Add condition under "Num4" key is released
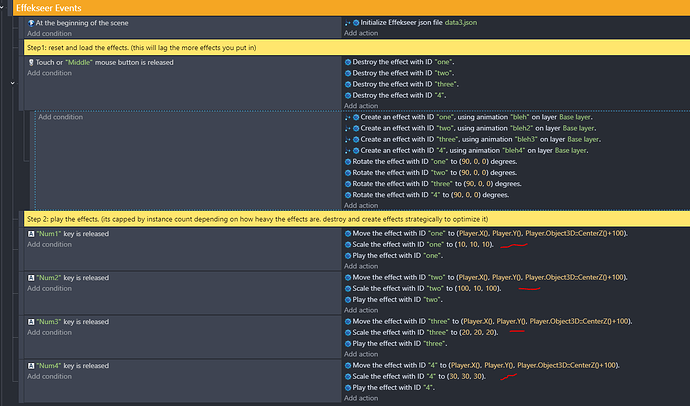This screenshot has height=406, width=690. (49, 377)
